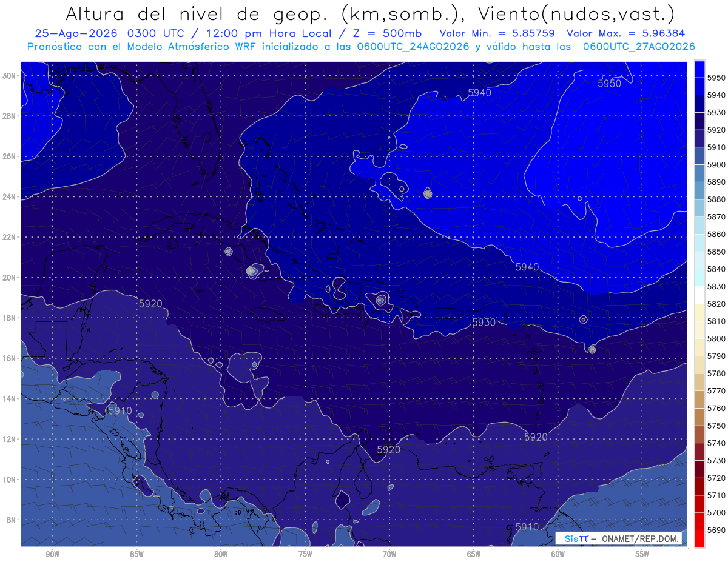Click the 8N latitude axis label
The width and height of the screenshot is (728, 562).
pos(12,520)
